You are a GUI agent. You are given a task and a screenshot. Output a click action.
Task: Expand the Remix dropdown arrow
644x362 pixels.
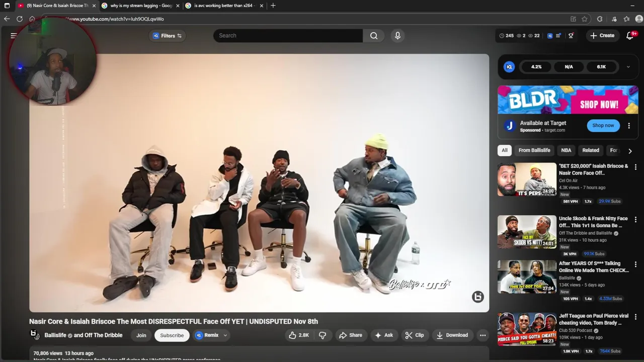225,335
